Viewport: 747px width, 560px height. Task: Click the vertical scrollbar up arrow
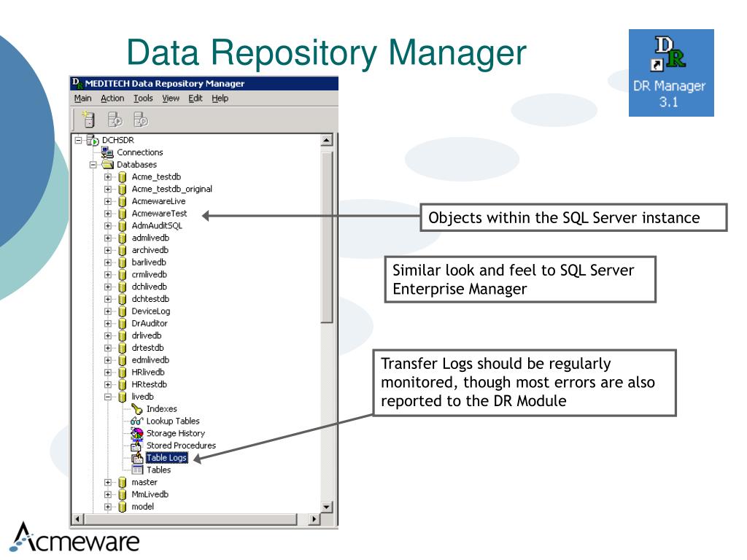pyautogui.click(x=326, y=140)
